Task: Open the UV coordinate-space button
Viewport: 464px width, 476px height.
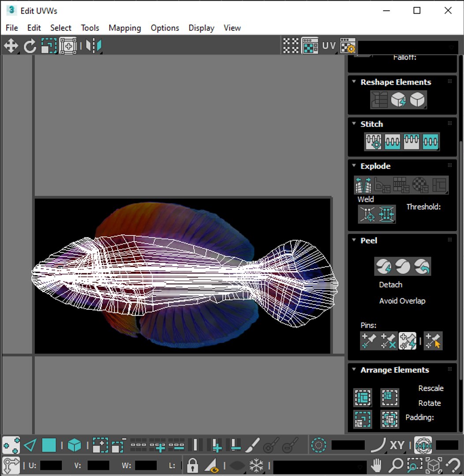Action: (329, 46)
